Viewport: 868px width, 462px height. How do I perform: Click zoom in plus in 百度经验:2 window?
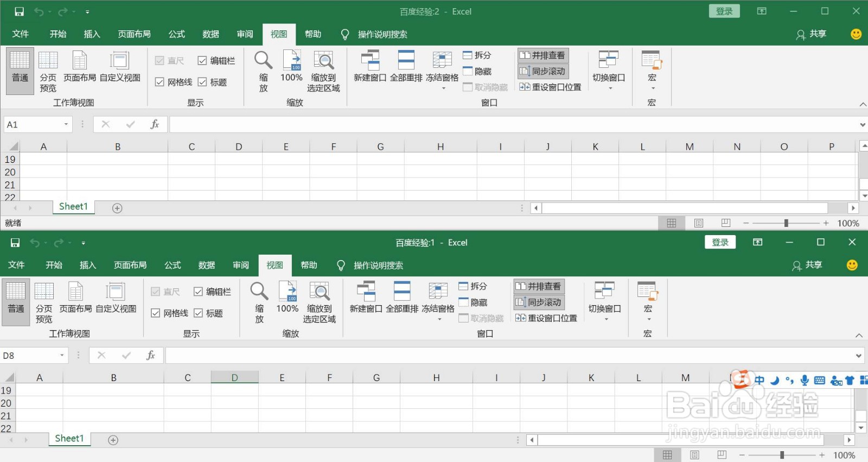[826, 223]
